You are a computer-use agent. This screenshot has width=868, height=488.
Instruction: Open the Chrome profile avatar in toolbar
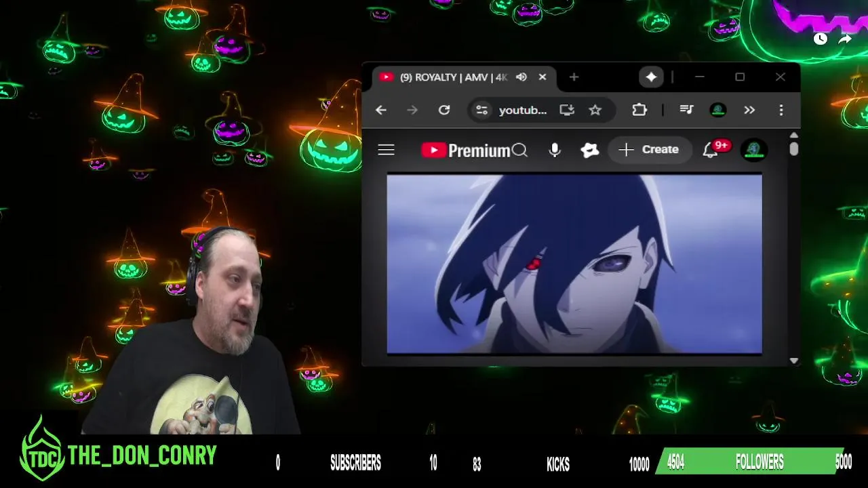click(718, 110)
